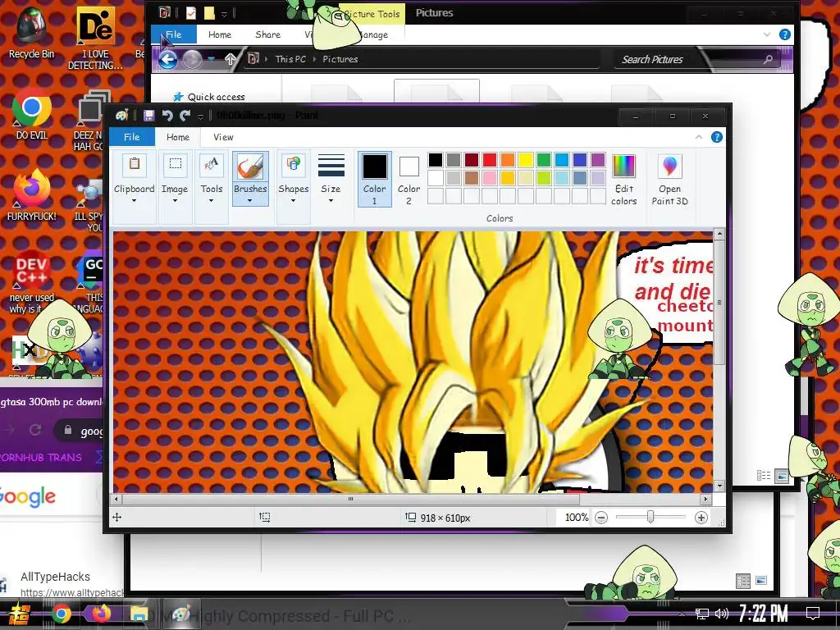The height and width of the screenshot is (630, 840).
Task: Open the DO EVIL Chrome desktop shortcut
Action: tap(32, 114)
